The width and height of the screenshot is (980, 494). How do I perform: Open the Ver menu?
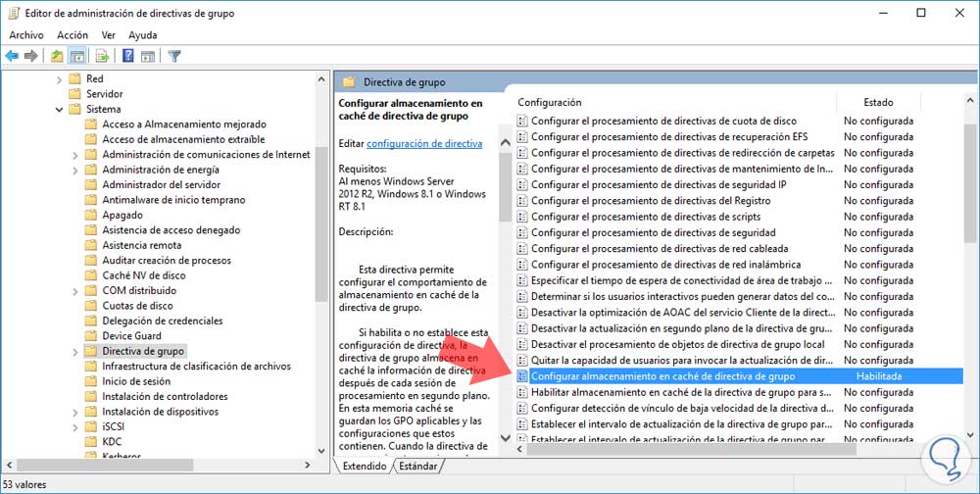coord(109,35)
